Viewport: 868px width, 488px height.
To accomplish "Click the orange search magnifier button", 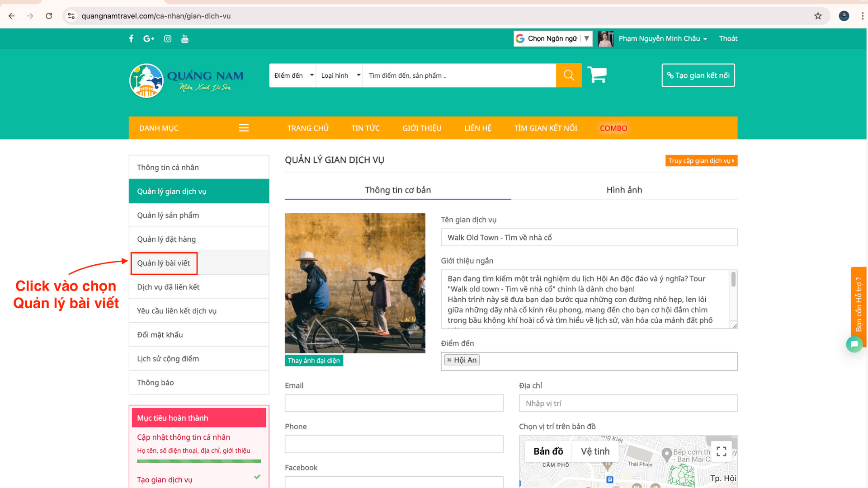I will pos(569,75).
